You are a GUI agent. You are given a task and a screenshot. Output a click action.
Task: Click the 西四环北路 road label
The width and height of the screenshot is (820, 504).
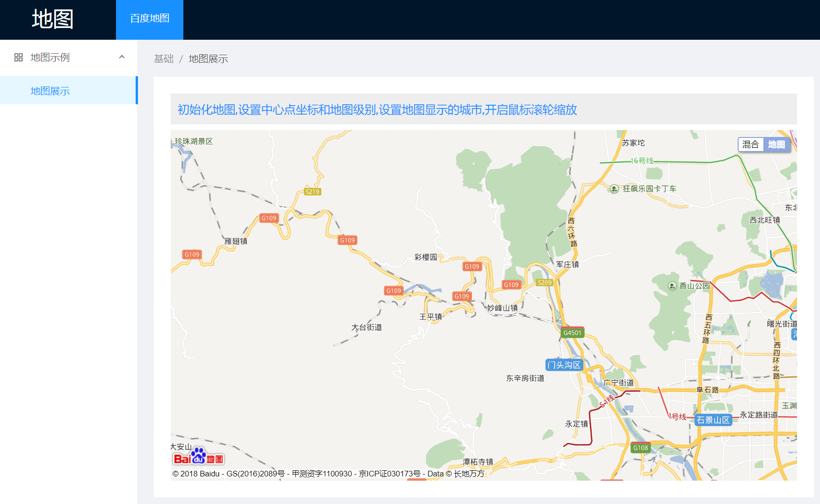point(777,360)
